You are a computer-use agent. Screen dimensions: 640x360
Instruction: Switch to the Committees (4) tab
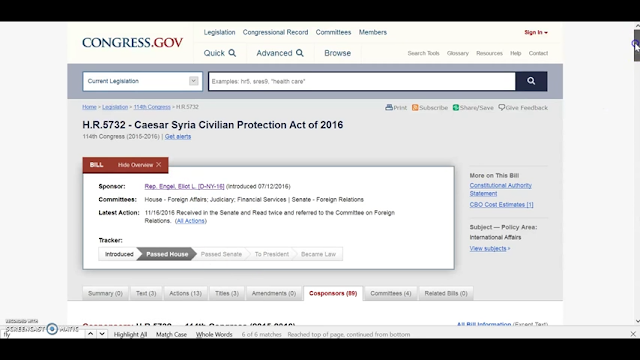click(391, 293)
